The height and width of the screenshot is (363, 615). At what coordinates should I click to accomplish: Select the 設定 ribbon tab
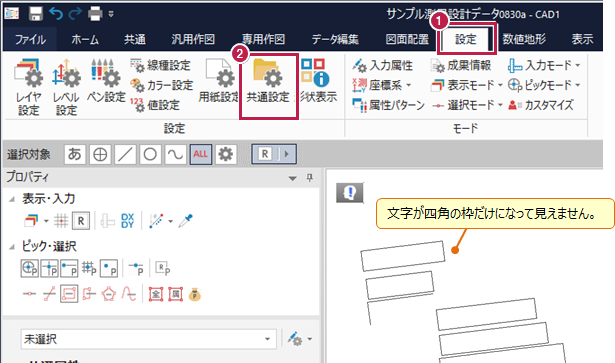point(466,40)
